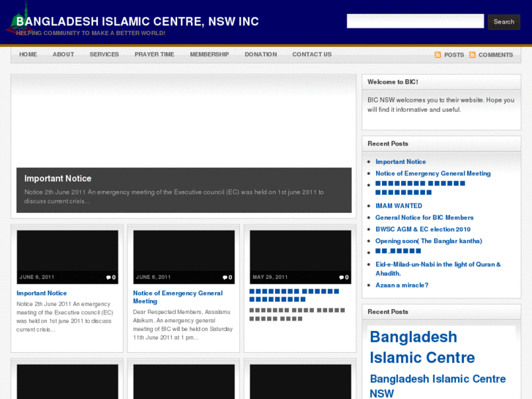Screen dimensions: 532x399
Task: Open the Services menu item
Action: 104,54
